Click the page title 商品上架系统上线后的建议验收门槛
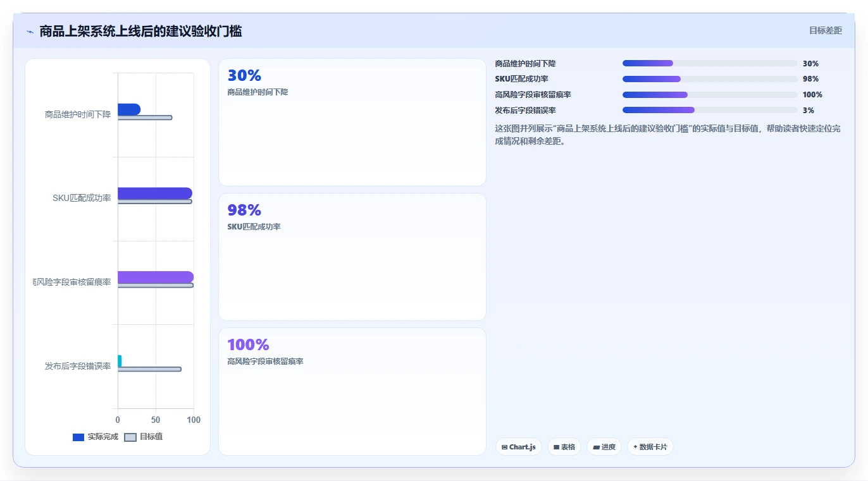Viewport: 868px width, 481px height. [140, 31]
